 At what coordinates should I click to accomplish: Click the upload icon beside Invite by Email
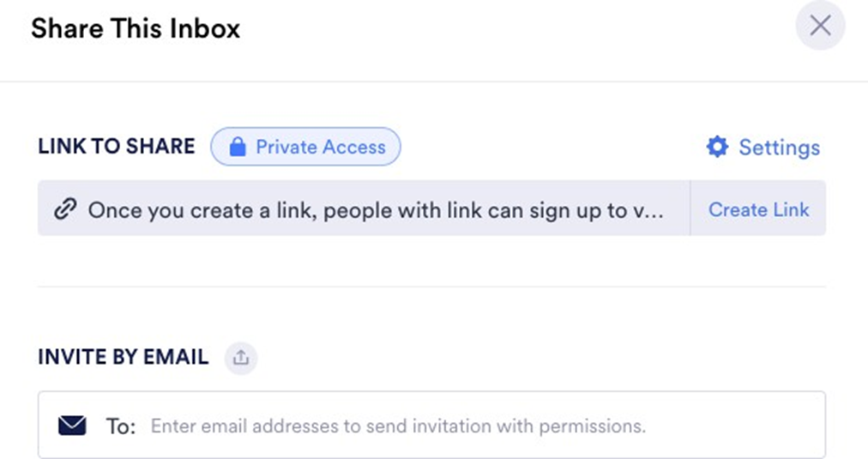click(241, 358)
